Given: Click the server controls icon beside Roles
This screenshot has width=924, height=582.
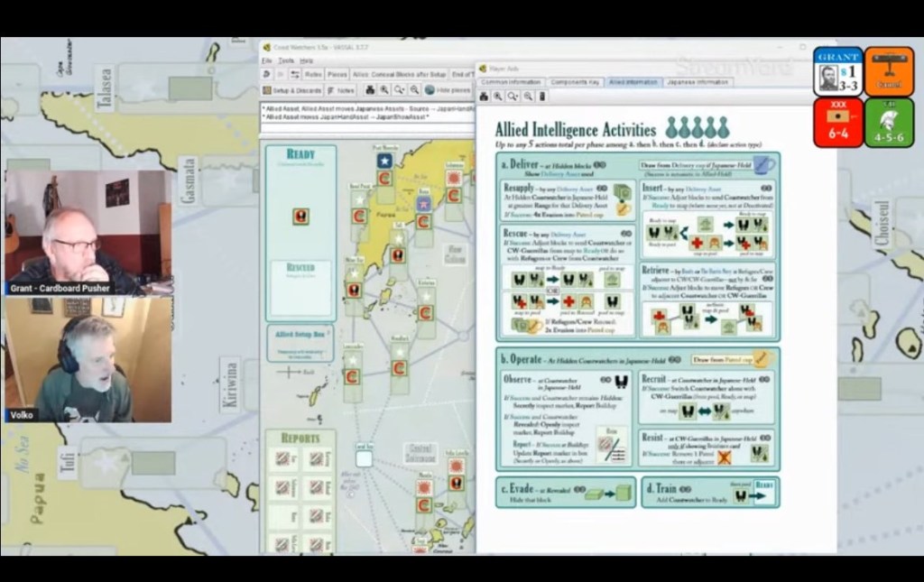Looking at the screenshot, I should coord(295,74).
